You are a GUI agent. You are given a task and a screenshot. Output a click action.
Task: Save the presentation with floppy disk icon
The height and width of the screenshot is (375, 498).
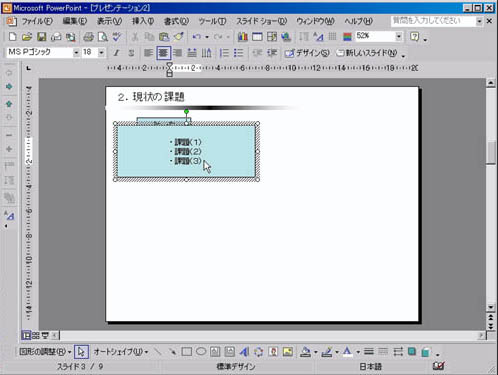[42, 37]
